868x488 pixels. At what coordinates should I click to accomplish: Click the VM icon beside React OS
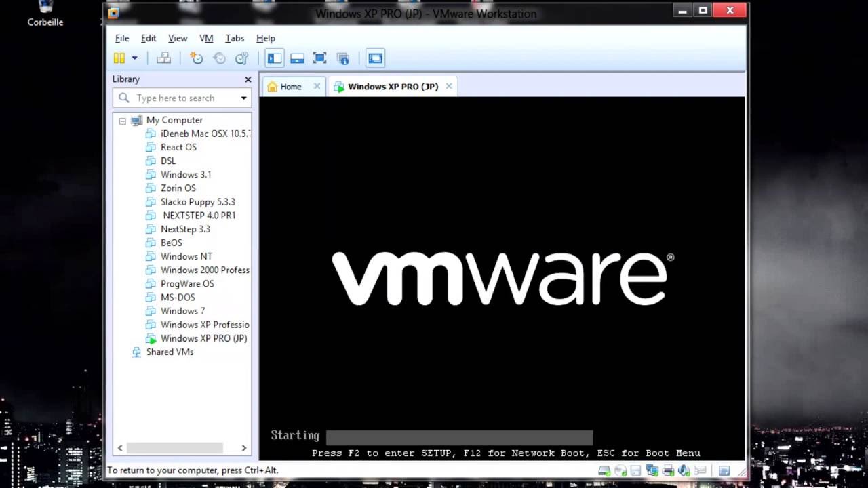pos(151,147)
